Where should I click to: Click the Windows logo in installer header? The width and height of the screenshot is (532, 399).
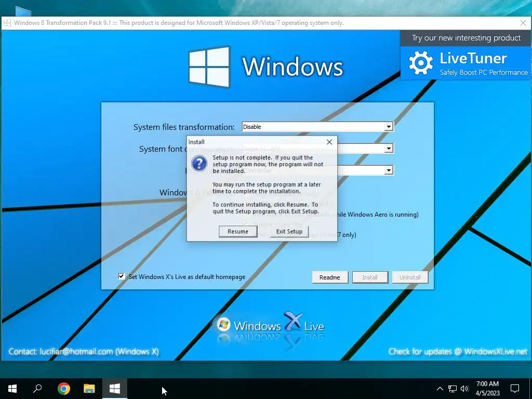click(x=209, y=66)
